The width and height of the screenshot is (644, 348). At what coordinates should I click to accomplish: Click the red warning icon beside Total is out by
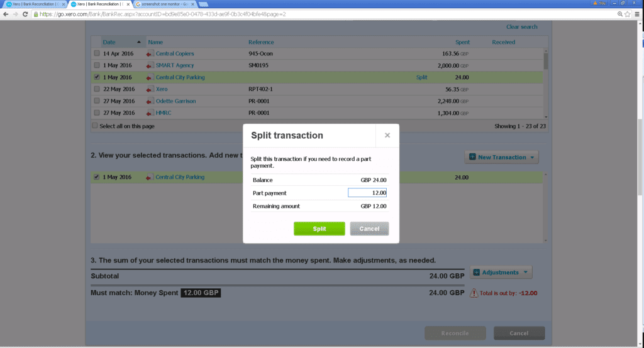click(x=474, y=293)
